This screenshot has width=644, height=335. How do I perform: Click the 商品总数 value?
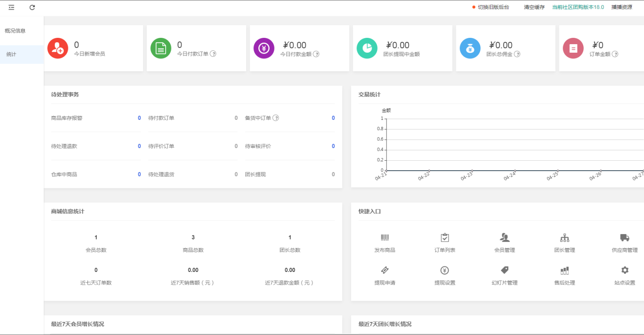(193, 237)
